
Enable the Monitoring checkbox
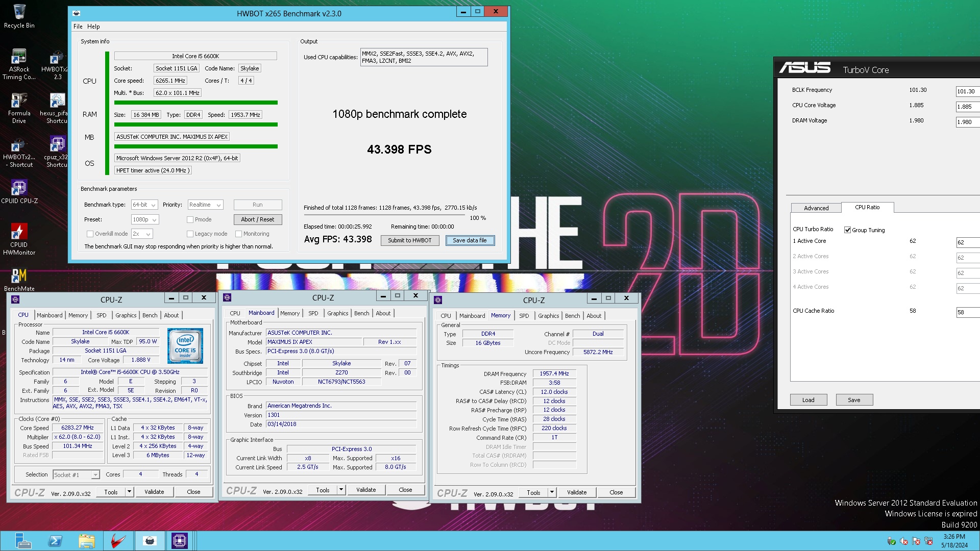coord(238,234)
